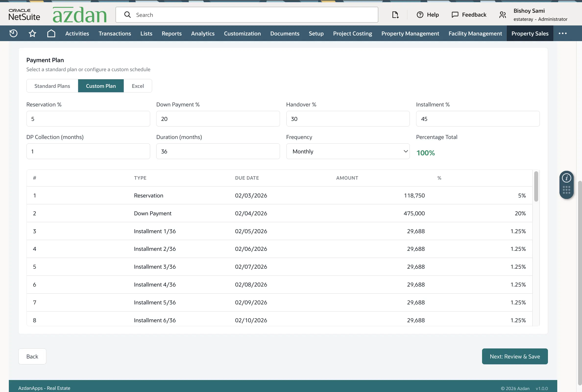
Task: Click the 100% Percentage Total value
Action: pos(425,153)
